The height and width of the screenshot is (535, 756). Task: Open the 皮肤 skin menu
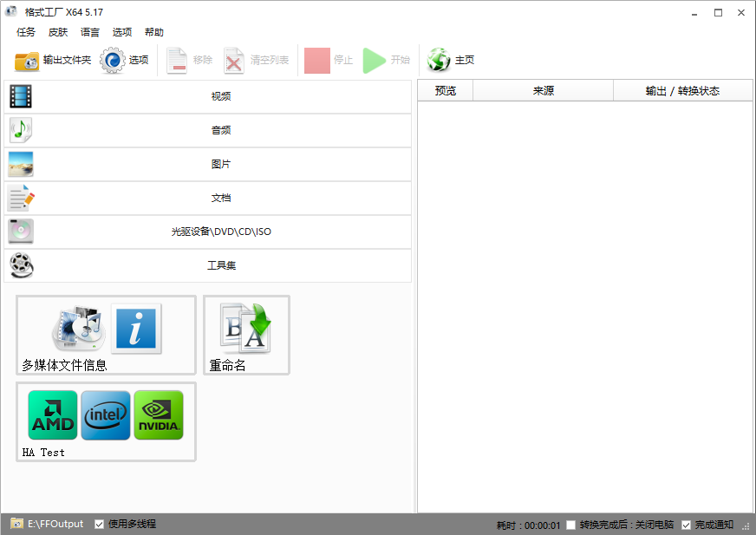click(58, 32)
